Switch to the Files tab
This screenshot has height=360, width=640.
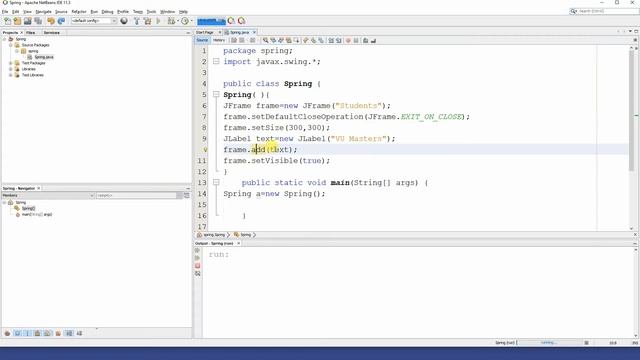[x=31, y=33]
